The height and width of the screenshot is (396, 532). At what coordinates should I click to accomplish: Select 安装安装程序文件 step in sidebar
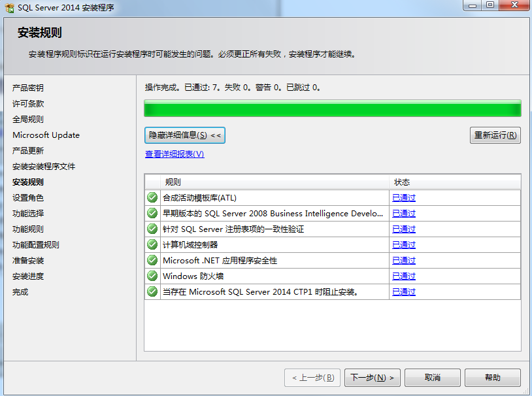click(x=44, y=166)
